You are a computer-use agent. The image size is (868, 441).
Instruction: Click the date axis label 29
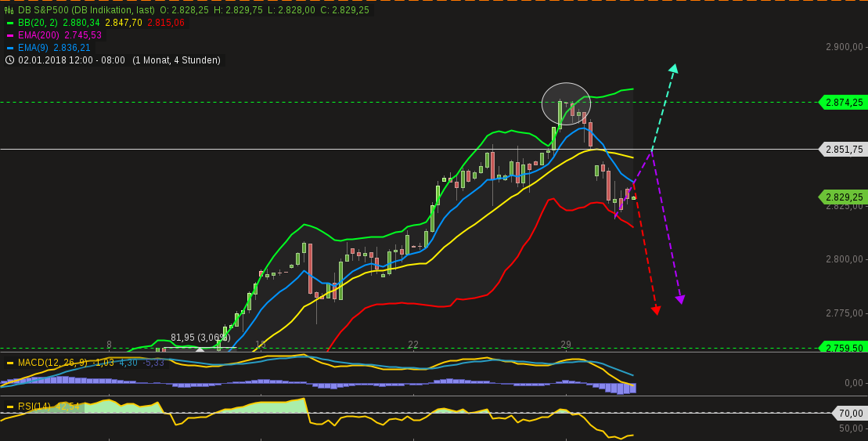tap(566, 345)
